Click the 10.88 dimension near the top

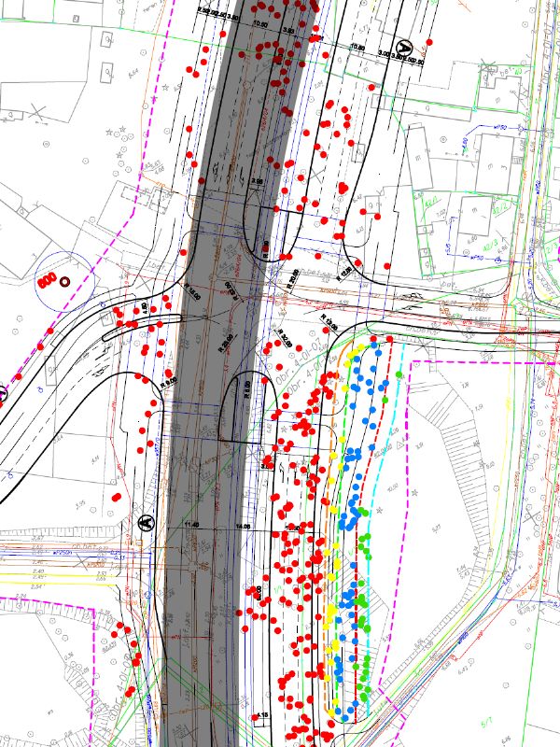tap(357, 46)
